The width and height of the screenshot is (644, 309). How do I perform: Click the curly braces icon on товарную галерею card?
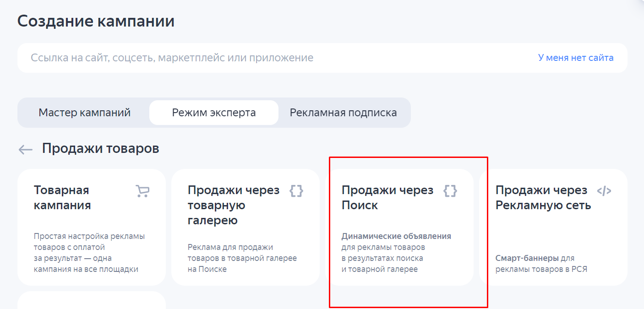tap(297, 191)
